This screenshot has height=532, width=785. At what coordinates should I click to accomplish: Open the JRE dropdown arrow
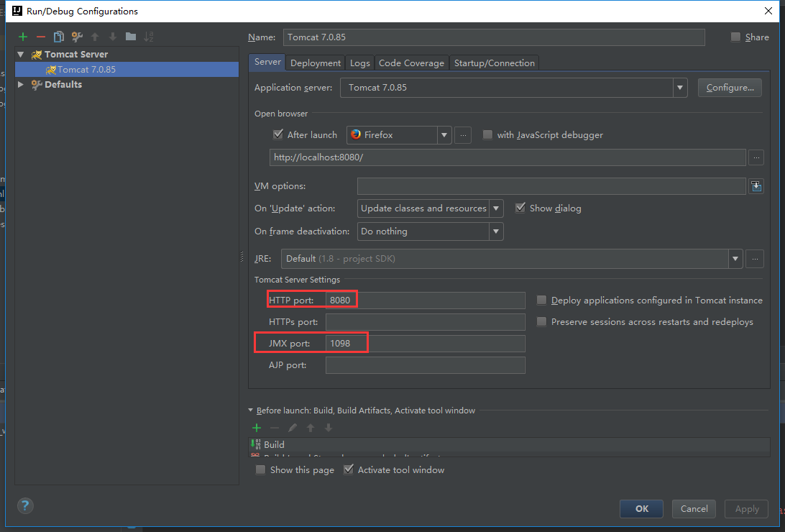pos(735,259)
